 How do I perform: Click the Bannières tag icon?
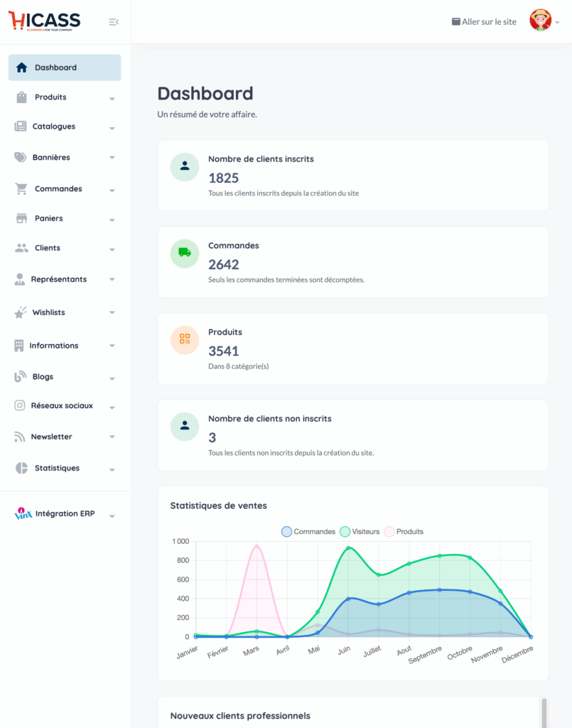pos(21,157)
